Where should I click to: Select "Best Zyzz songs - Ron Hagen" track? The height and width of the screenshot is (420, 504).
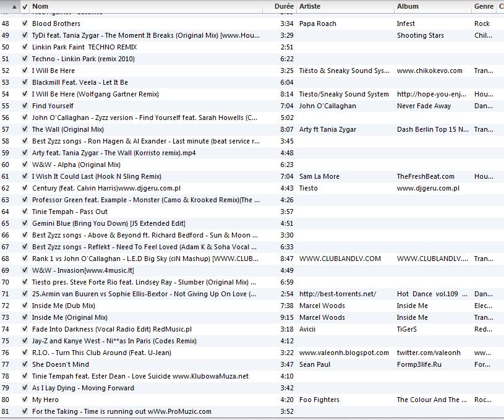[146, 141]
